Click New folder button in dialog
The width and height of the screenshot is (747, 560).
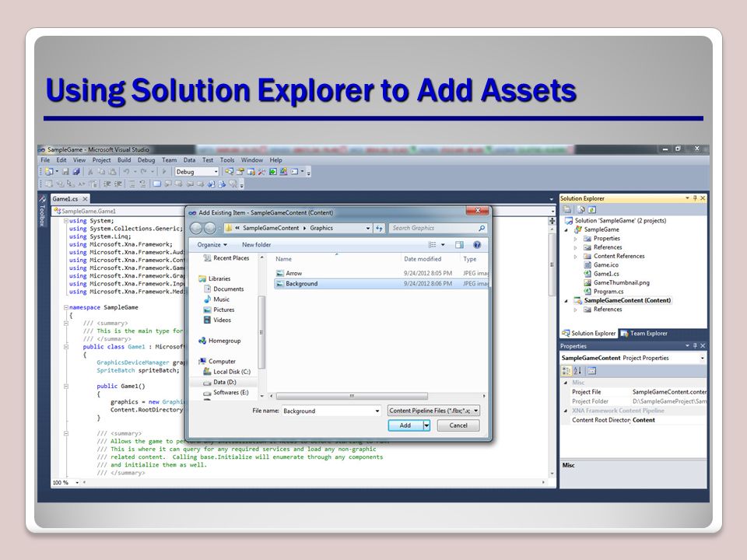click(x=256, y=245)
